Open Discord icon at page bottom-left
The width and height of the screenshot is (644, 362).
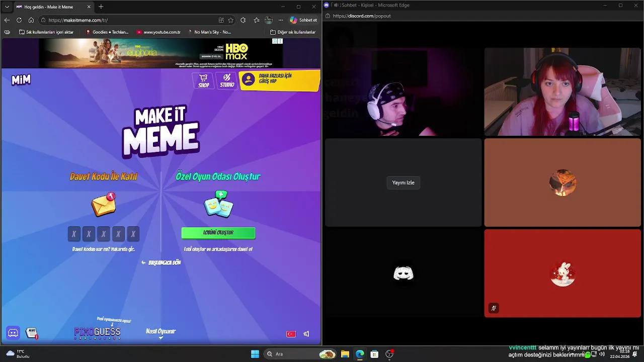tap(13, 333)
